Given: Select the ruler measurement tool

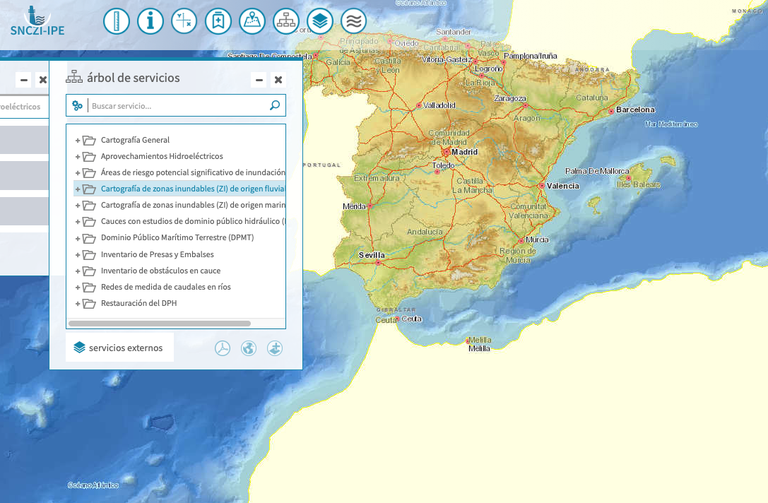Looking at the screenshot, I should (117, 20).
